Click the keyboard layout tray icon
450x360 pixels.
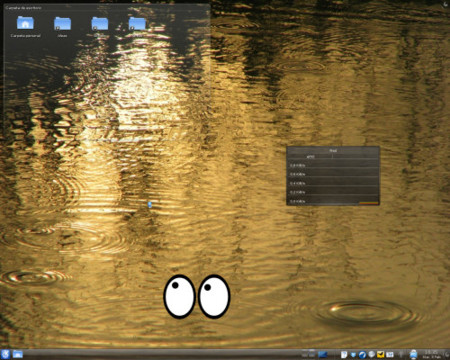390,355
